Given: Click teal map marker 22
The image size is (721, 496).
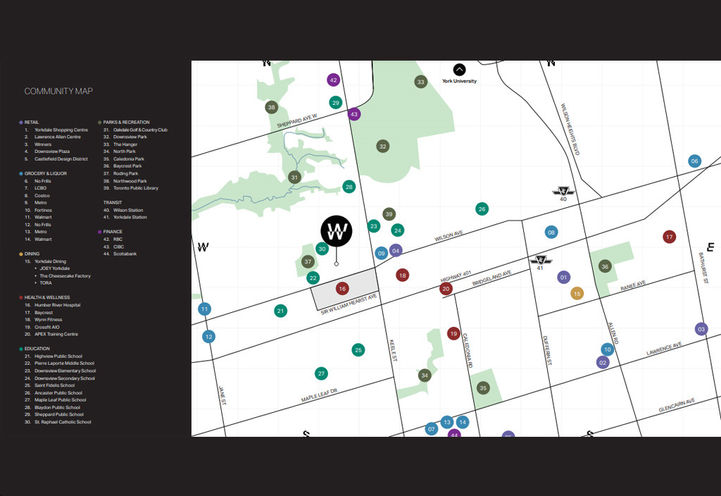Looking at the screenshot, I should [x=313, y=278].
